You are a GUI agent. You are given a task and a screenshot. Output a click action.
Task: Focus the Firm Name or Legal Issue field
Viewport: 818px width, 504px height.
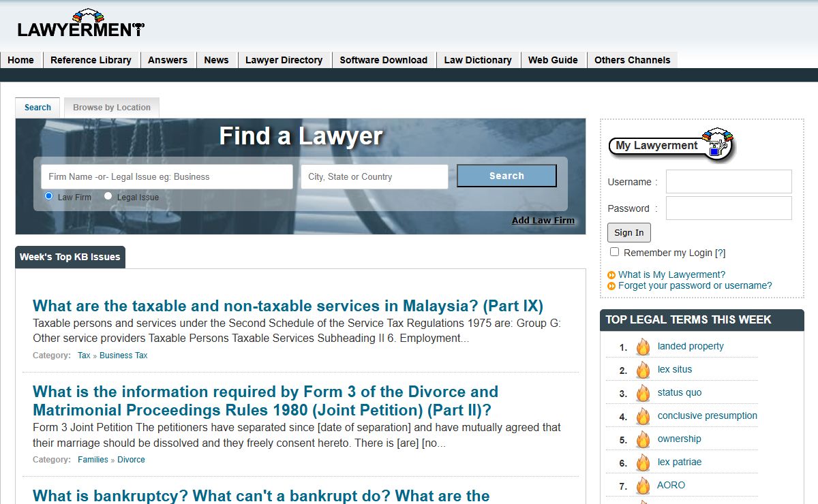click(167, 176)
